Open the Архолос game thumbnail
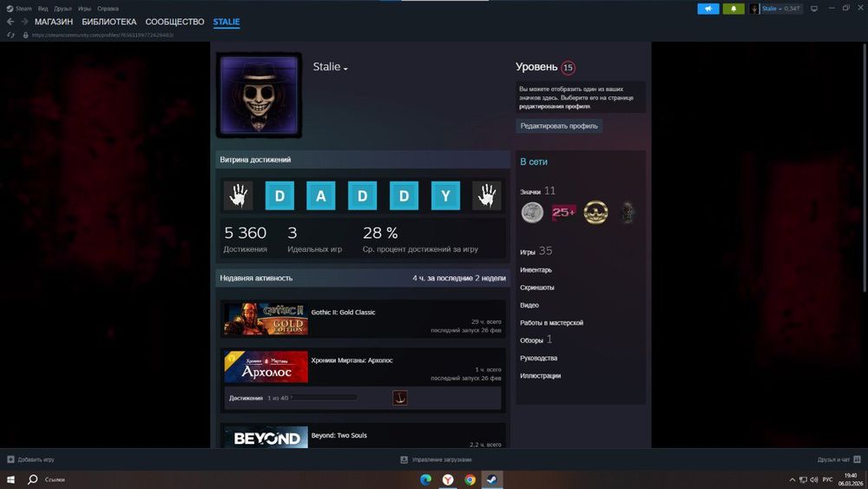Viewport: 868px width, 489px height. pyautogui.click(x=266, y=367)
